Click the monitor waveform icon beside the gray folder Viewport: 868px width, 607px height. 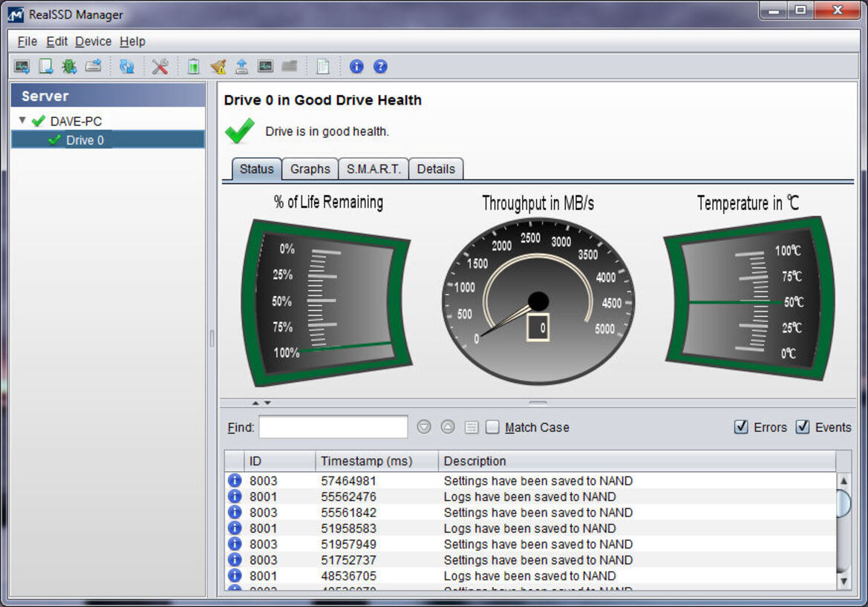point(266,67)
